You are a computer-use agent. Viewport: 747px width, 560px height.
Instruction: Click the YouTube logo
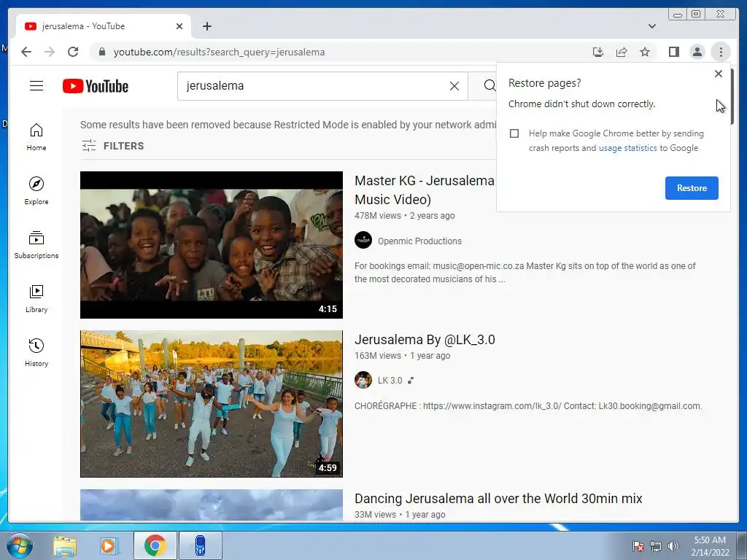pos(96,86)
